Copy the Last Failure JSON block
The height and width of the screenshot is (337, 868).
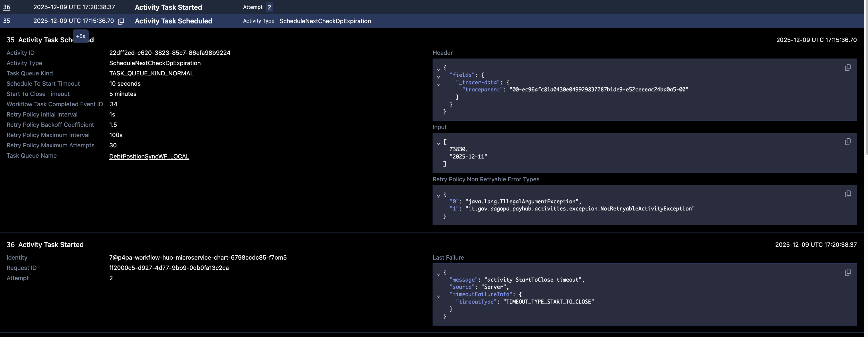pos(847,272)
